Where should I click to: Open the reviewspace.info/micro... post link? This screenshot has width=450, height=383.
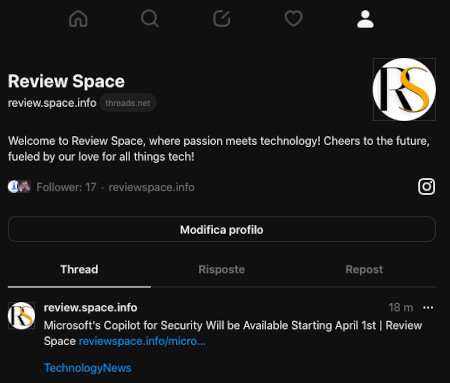click(142, 341)
